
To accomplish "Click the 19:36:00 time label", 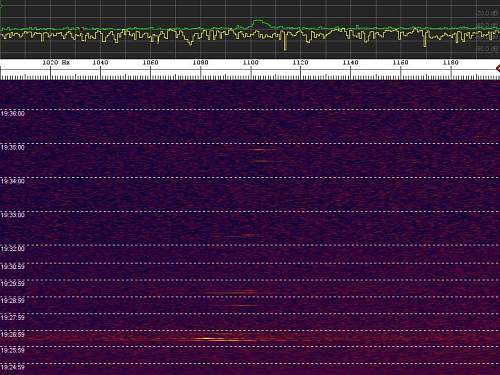I will tap(13, 114).
